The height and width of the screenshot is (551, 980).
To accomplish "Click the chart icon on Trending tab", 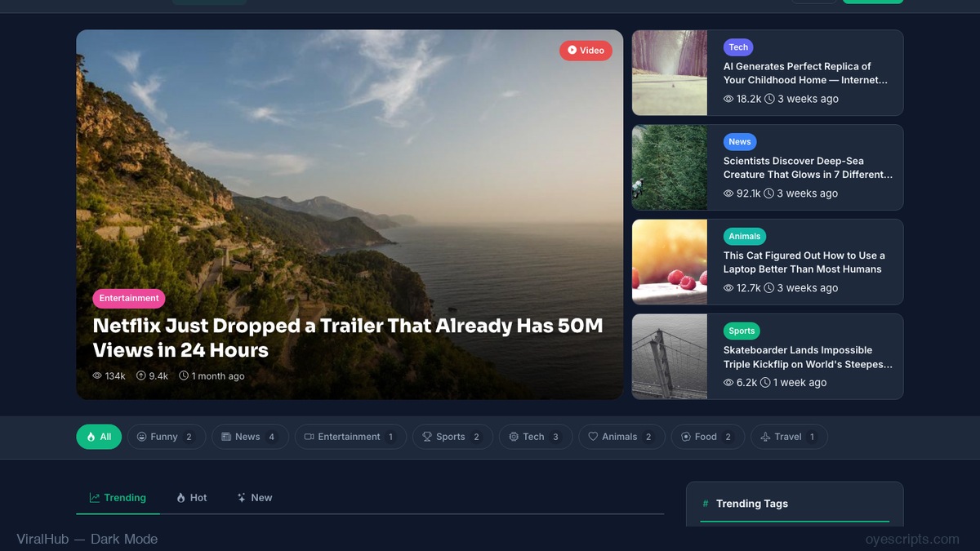I will click(x=95, y=498).
